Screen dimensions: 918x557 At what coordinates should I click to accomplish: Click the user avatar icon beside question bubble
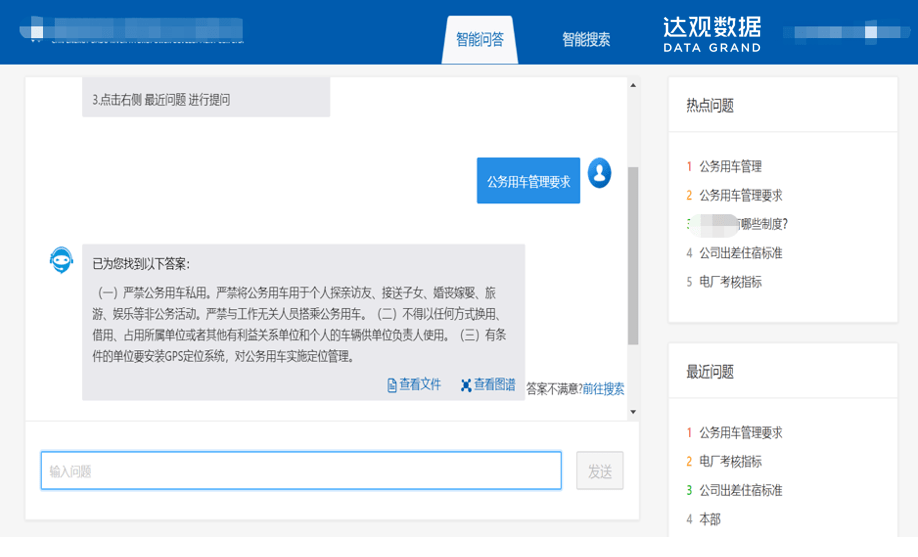[x=599, y=173]
